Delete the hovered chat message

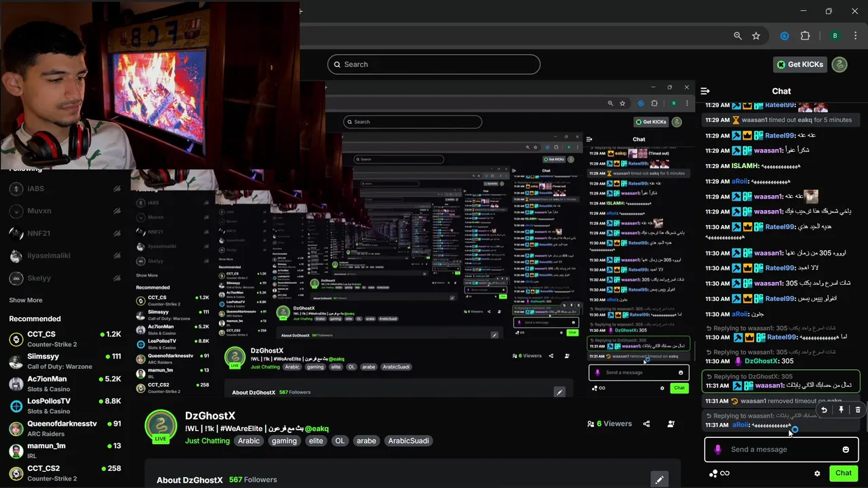tap(858, 410)
